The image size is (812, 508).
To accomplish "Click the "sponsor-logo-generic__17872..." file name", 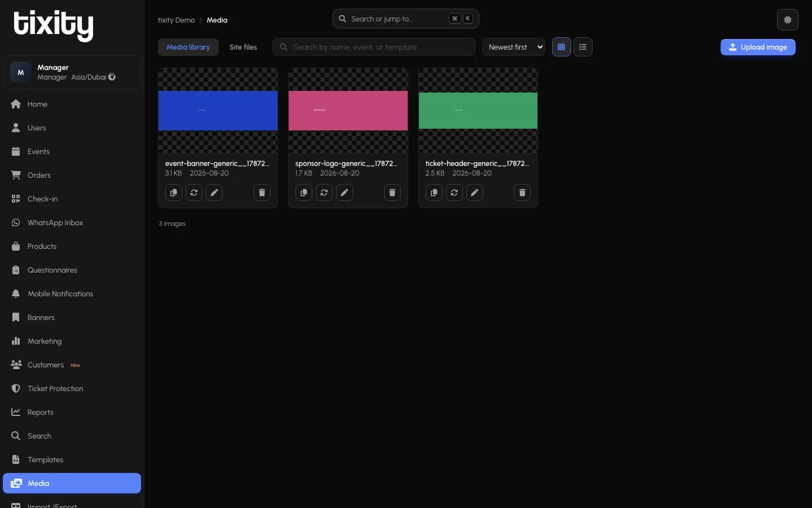I will point(346,163).
